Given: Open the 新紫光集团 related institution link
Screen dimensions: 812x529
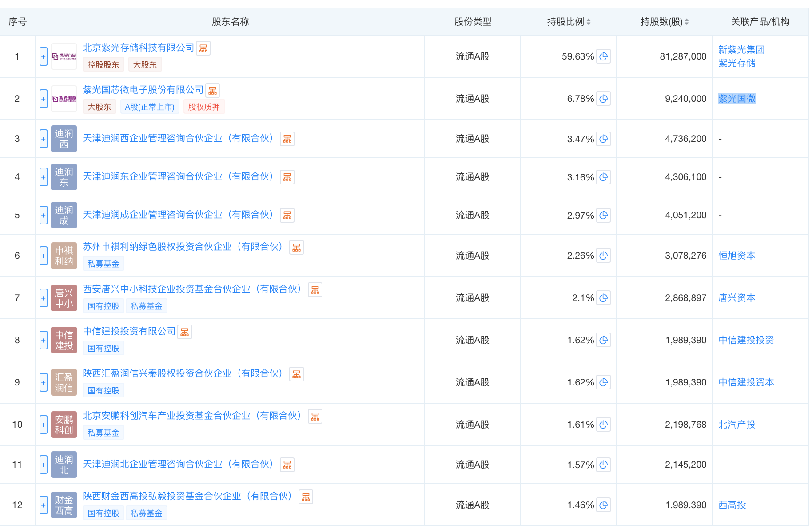Looking at the screenshot, I should [741, 50].
